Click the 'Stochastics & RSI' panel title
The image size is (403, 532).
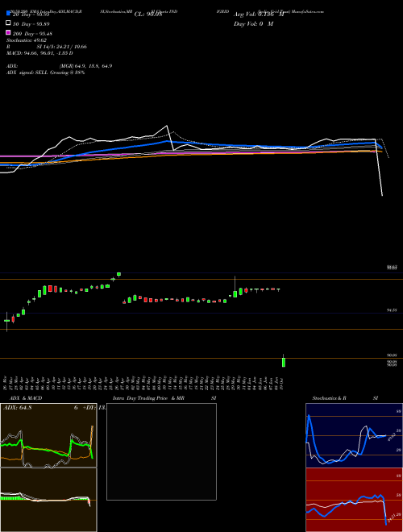pos(345,398)
